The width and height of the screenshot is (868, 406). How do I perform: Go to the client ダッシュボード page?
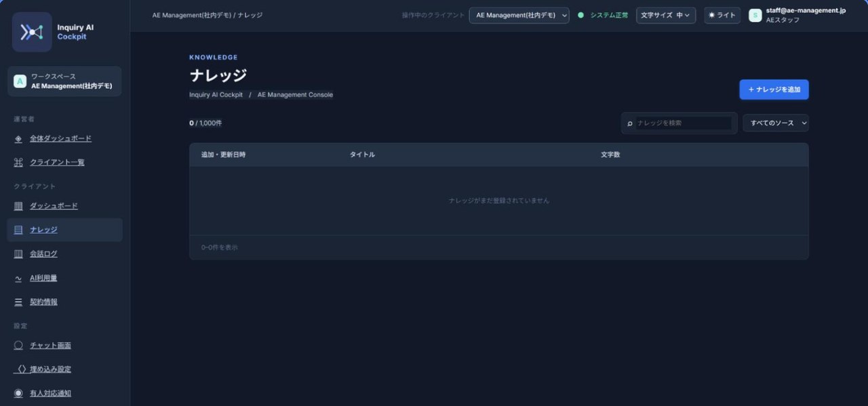[x=64, y=206]
